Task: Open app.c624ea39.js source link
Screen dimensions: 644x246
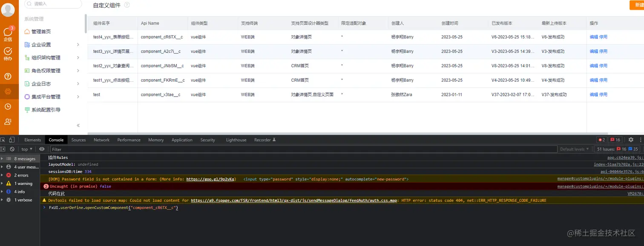Action: coord(625,157)
